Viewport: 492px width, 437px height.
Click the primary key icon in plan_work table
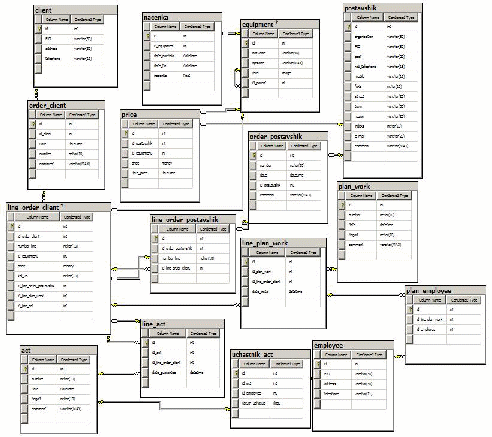(342, 205)
